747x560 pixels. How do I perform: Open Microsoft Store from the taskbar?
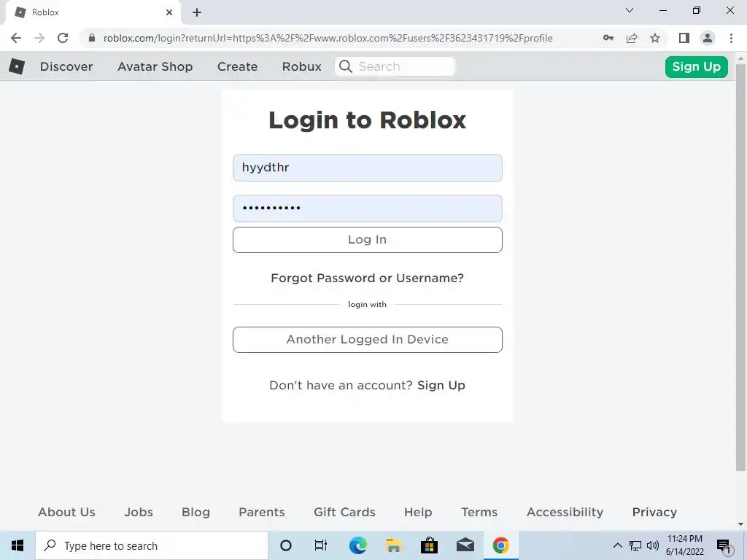point(429,545)
